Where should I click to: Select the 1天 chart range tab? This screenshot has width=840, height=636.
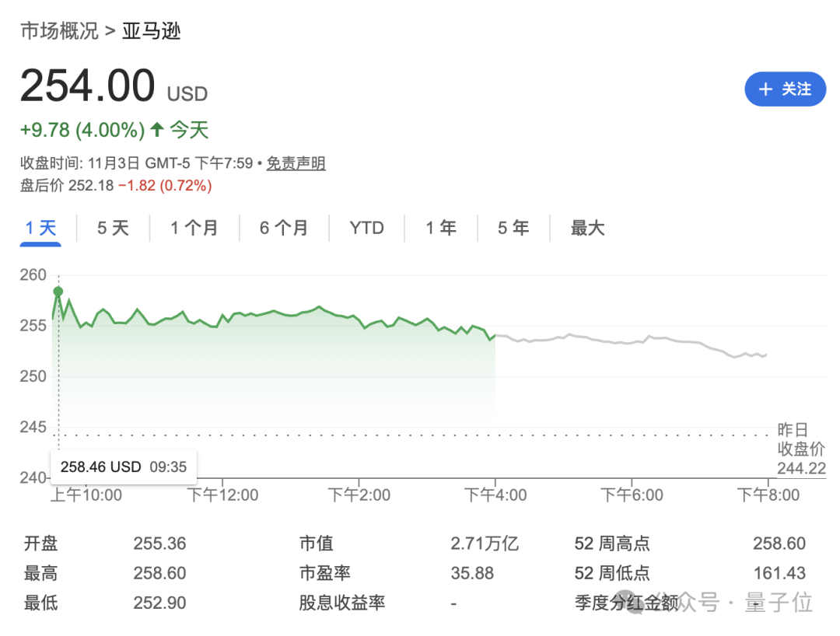click(x=40, y=228)
